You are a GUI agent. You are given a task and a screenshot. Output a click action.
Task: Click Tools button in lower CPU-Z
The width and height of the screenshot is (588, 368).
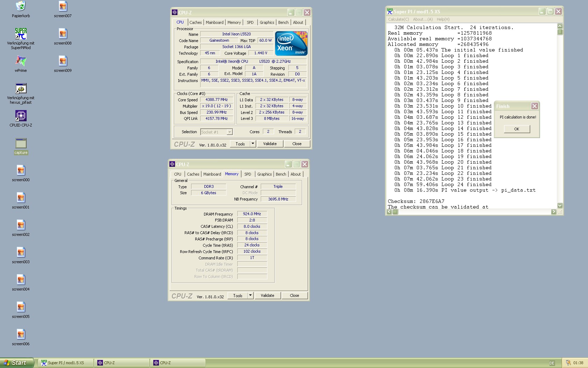[x=238, y=295]
